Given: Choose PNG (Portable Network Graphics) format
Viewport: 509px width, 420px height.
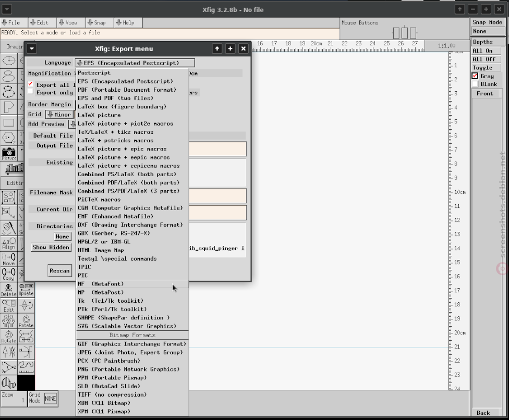Looking at the screenshot, I should 132,369.
